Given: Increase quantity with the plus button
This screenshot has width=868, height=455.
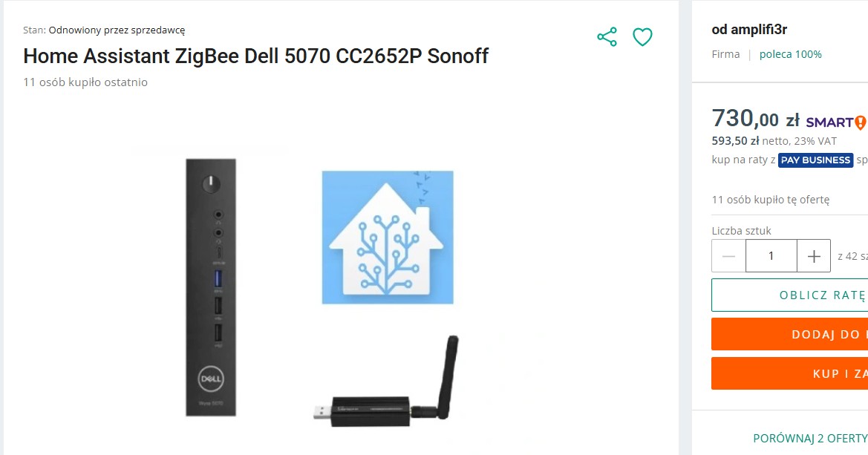Looking at the screenshot, I should pyautogui.click(x=814, y=256).
